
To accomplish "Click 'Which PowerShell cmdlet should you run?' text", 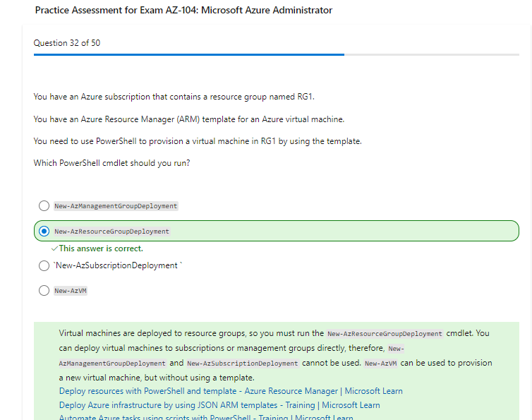I will [111, 163].
